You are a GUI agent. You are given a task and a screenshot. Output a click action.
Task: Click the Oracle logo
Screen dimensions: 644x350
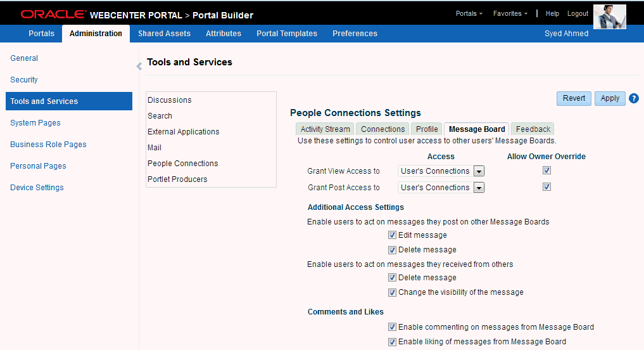pyautogui.click(x=53, y=15)
